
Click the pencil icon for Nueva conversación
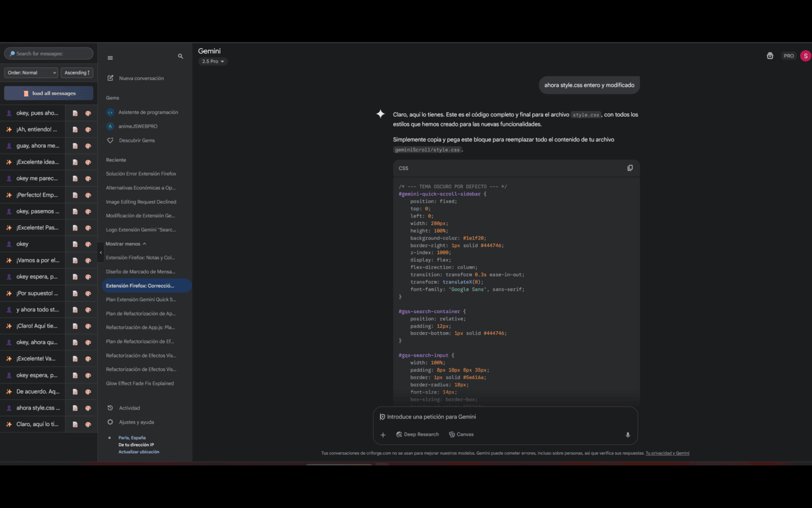click(x=110, y=78)
